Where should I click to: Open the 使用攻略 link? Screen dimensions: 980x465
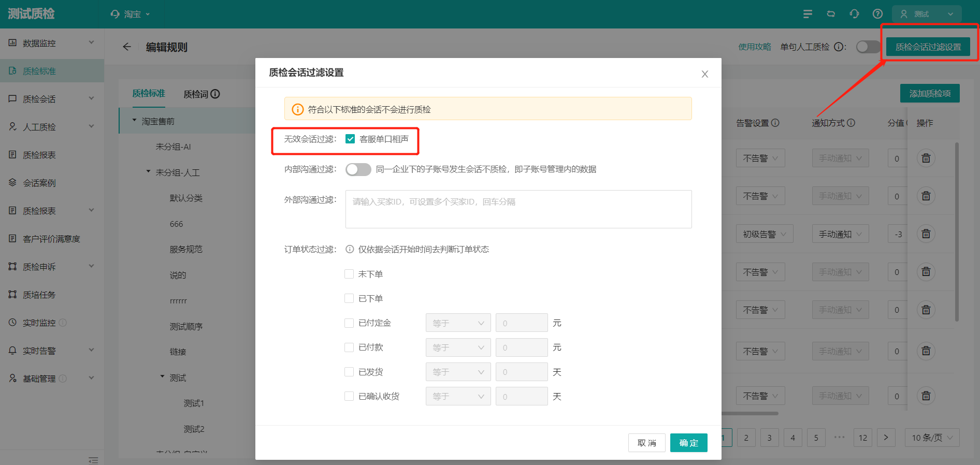pyautogui.click(x=755, y=47)
